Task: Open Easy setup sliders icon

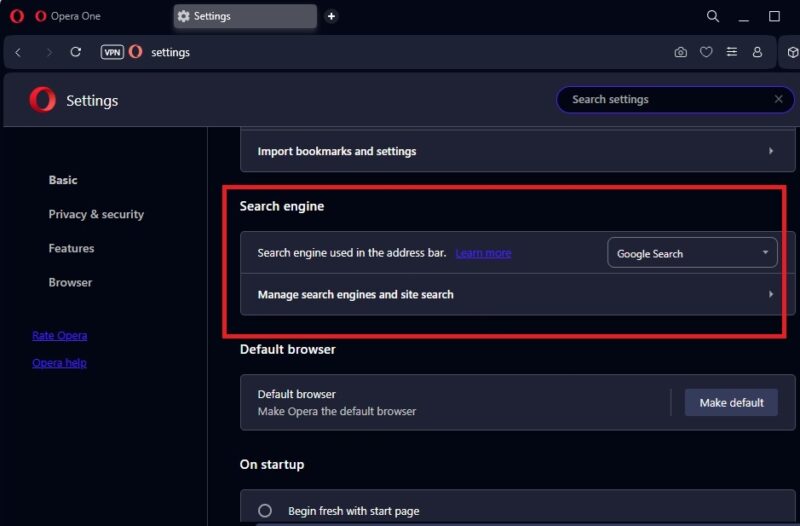Action: (x=732, y=52)
